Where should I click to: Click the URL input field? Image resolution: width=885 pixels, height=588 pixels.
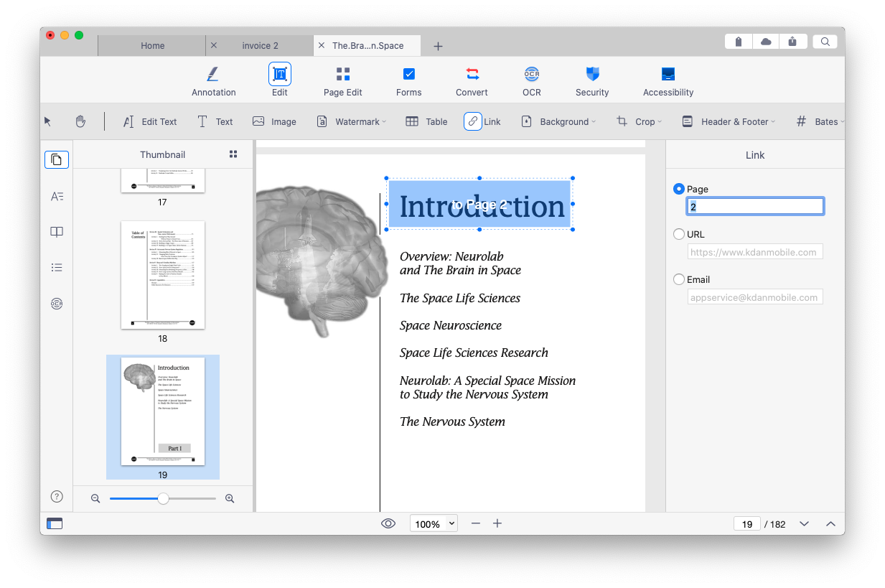point(755,252)
